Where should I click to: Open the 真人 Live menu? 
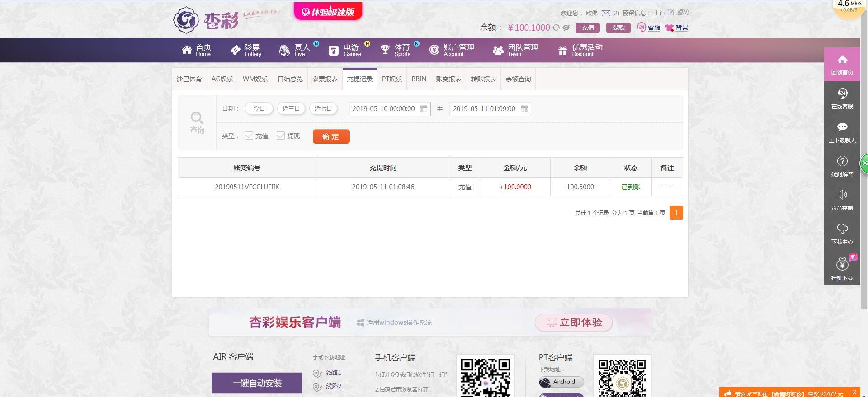click(x=295, y=50)
